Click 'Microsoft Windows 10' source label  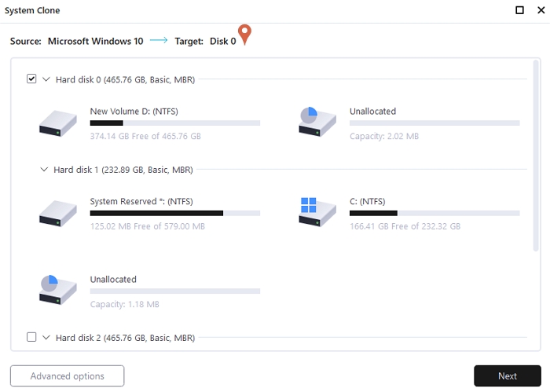(x=95, y=41)
